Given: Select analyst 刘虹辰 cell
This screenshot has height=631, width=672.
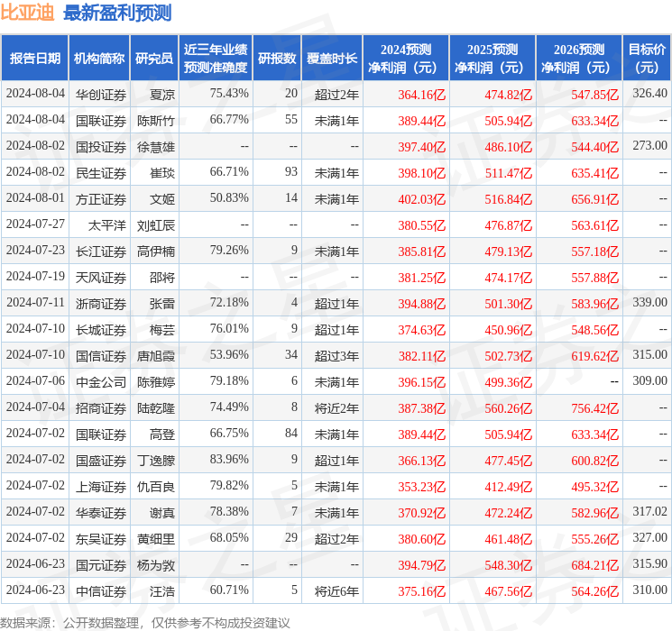Looking at the screenshot, I should tap(156, 224).
